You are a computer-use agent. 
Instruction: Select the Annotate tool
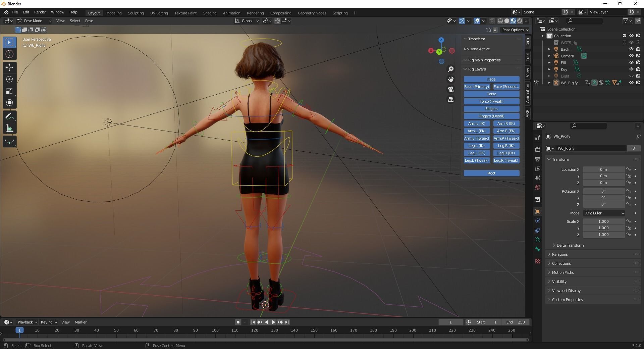(9, 116)
